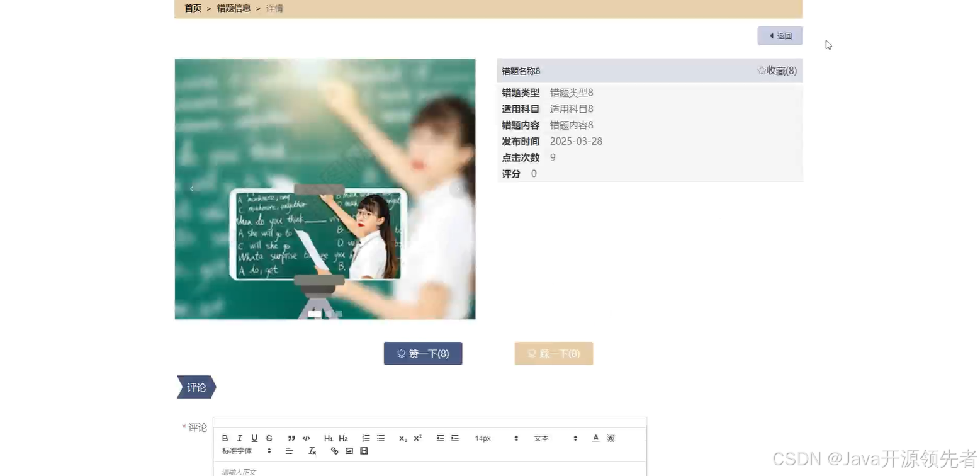
Task: Insert an ordered numbered list
Action: point(366,438)
